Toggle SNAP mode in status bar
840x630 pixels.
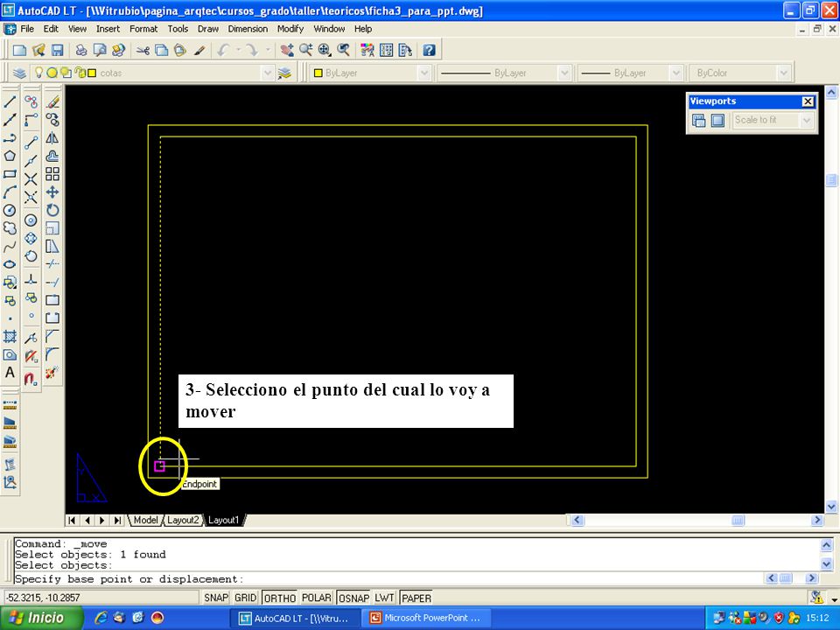pyautogui.click(x=216, y=598)
